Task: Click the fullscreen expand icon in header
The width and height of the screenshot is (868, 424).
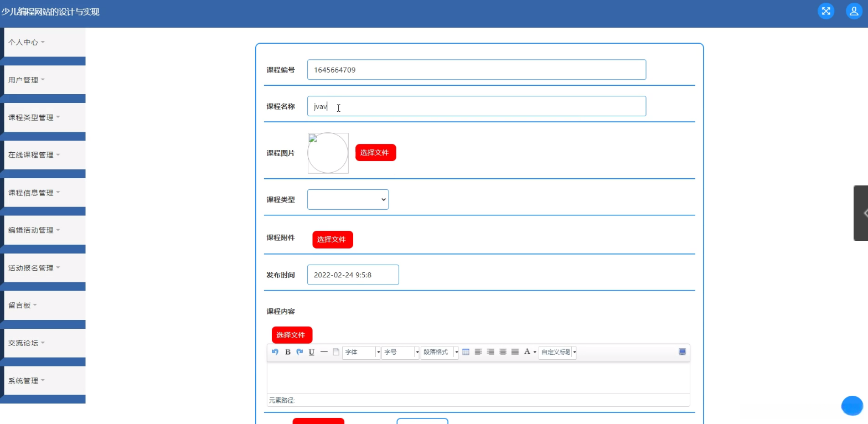Action: click(826, 11)
